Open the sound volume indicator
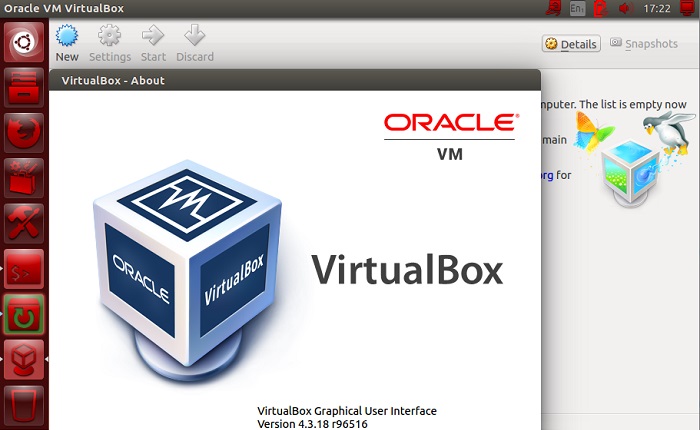The height and width of the screenshot is (430, 700). click(x=626, y=8)
